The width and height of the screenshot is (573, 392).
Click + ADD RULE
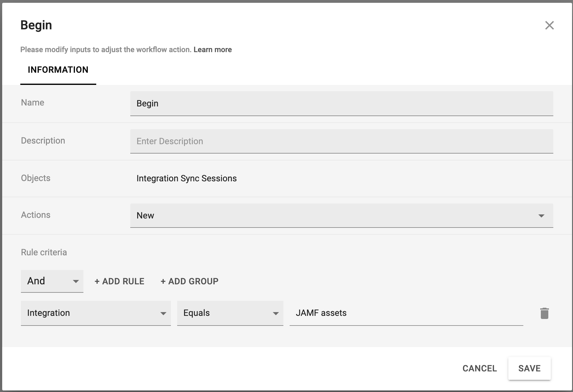[119, 281]
